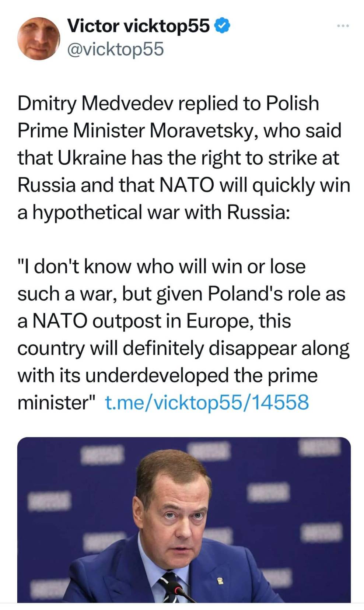The width and height of the screenshot is (364, 610).
Task: Follow the t.me/vicktop55/14558 link
Action: point(207,402)
